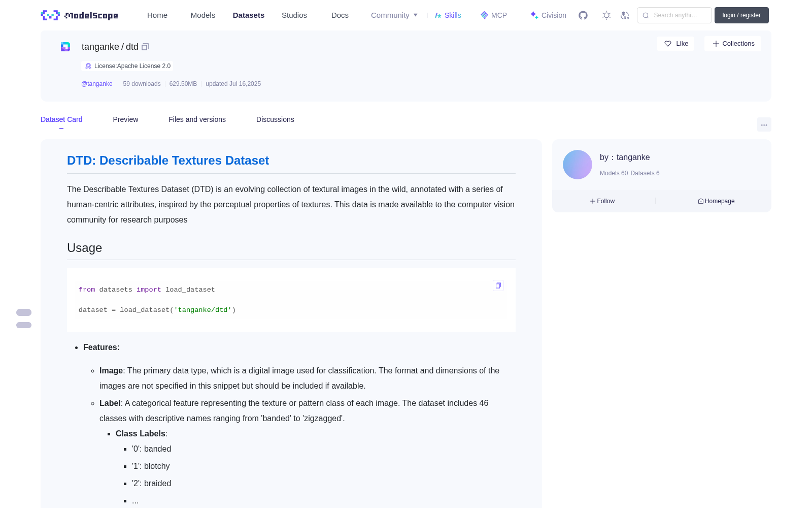Open the Civision menu item

coord(548,15)
